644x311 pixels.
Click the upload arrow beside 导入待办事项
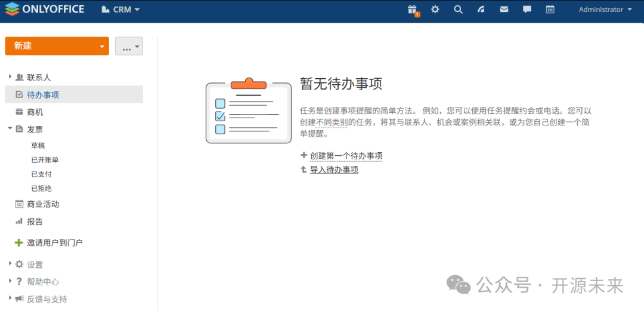[x=304, y=169]
